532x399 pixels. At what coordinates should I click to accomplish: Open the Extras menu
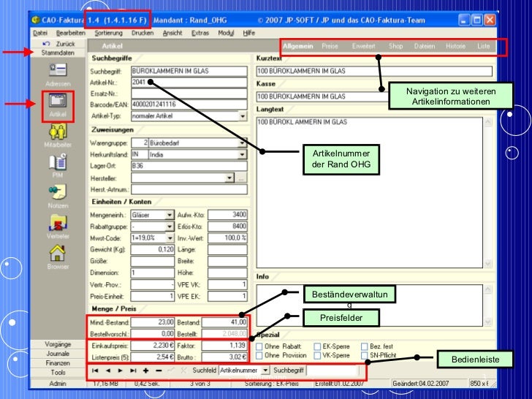point(200,33)
